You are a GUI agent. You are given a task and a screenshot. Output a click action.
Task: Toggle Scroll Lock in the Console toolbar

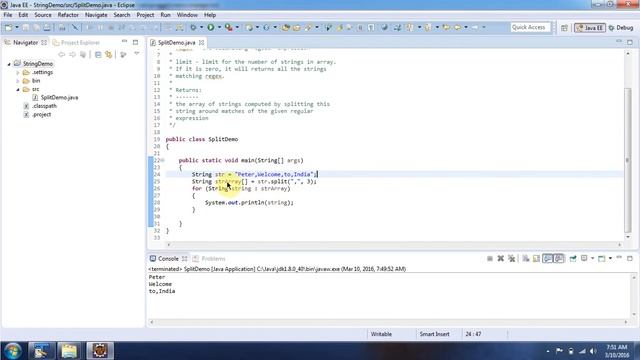pyautogui.click(x=536, y=258)
